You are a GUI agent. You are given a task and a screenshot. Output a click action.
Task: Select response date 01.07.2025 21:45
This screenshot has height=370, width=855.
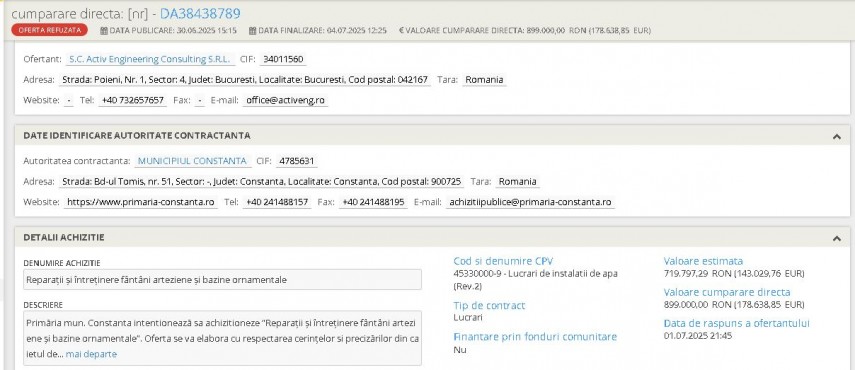click(697, 336)
